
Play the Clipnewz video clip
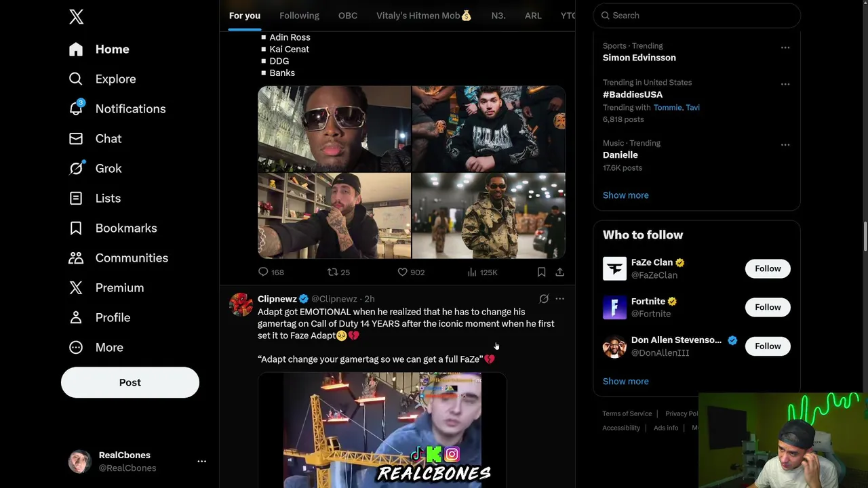(382, 430)
